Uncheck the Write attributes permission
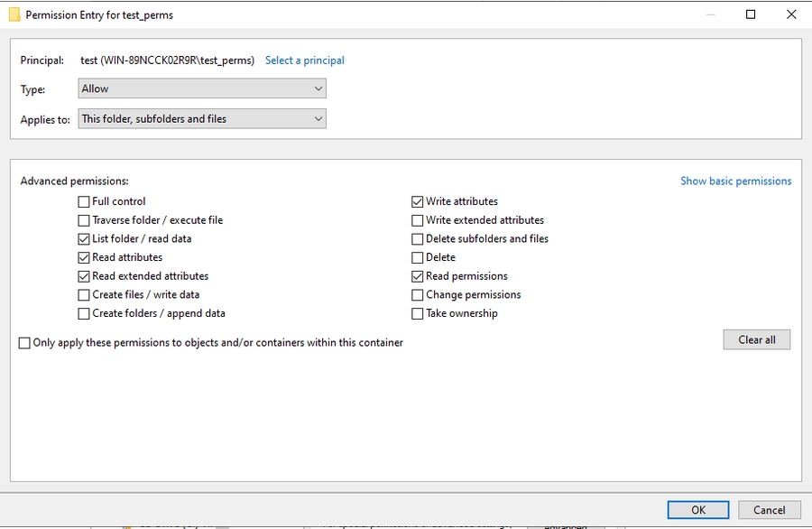This screenshot has width=812, height=529. [x=418, y=201]
